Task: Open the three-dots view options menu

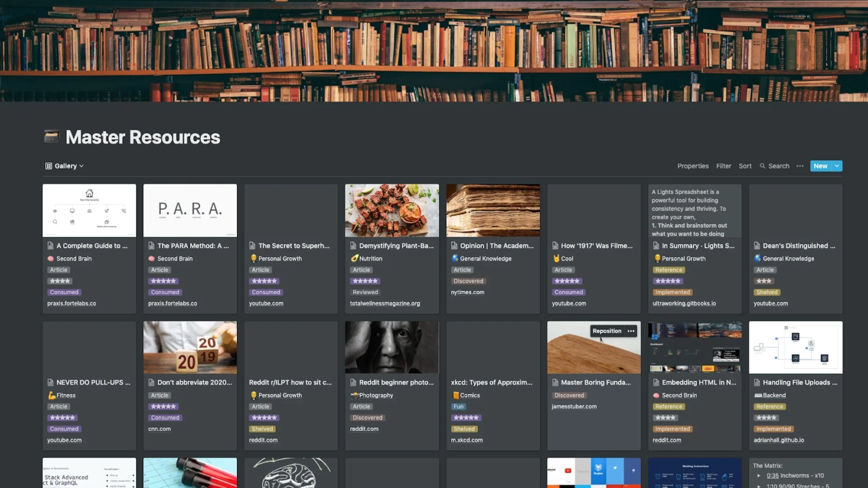Action: click(799, 166)
